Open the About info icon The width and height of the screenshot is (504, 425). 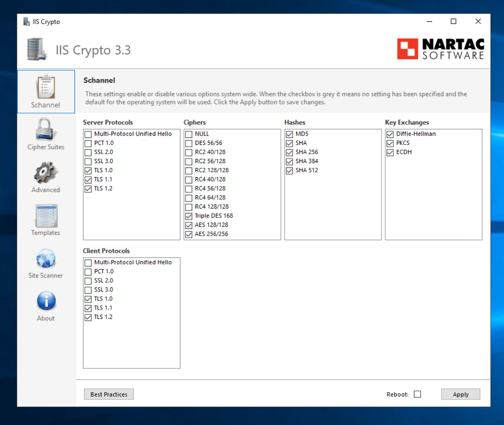46,301
